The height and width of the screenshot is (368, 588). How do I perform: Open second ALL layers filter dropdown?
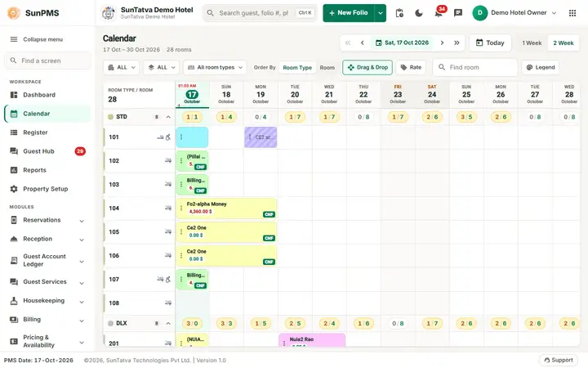pyautogui.click(x=162, y=68)
